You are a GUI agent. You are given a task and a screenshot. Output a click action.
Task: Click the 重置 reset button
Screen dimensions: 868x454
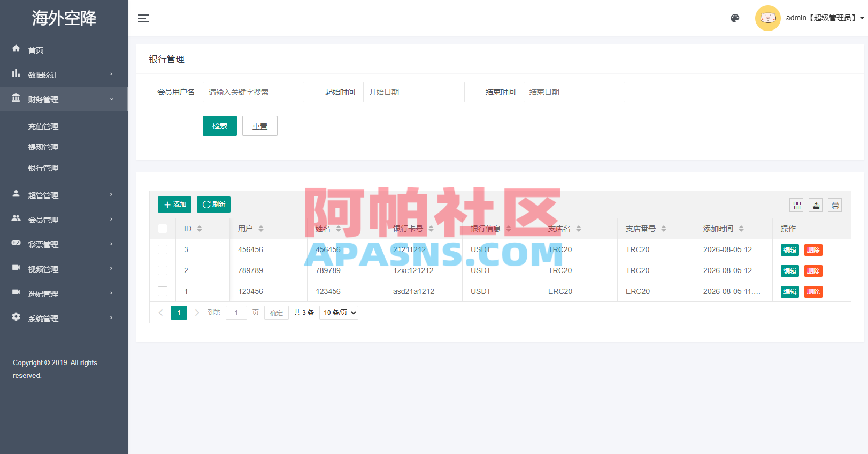click(x=260, y=126)
